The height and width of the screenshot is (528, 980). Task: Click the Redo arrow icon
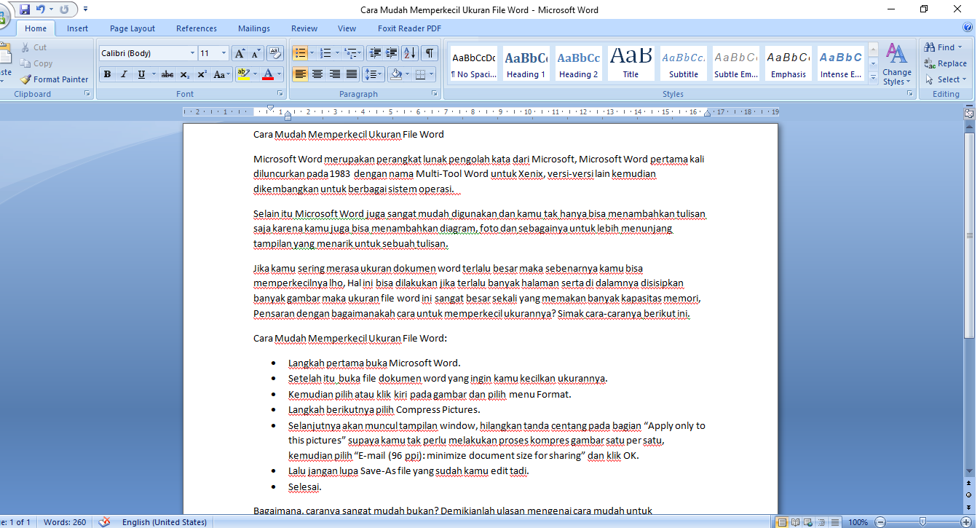click(x=64, y=9)
